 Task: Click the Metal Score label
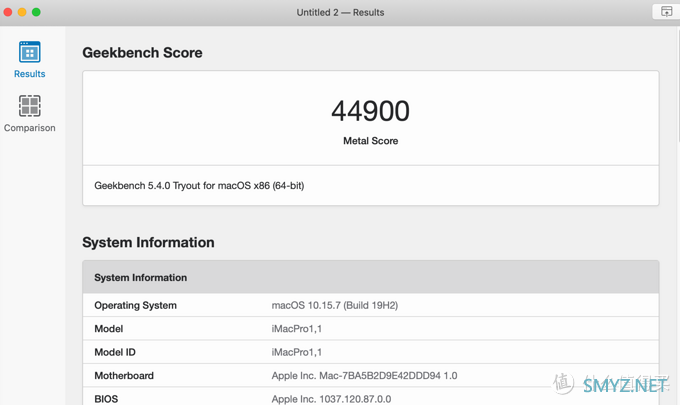370,141
